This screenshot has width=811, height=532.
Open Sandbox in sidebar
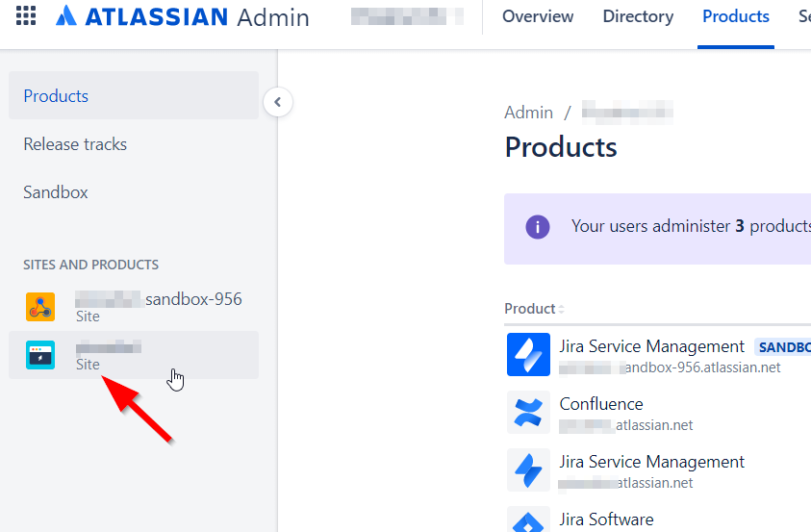click(x=56, y=192)
